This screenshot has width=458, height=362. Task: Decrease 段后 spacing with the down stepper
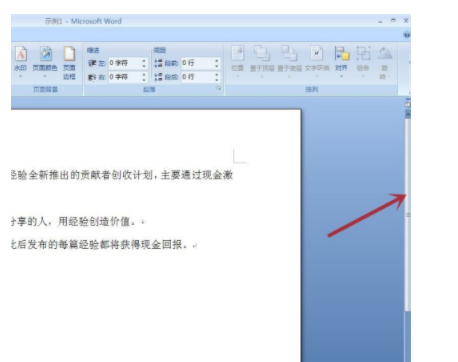pyautogui.click(x=217, y=80)
